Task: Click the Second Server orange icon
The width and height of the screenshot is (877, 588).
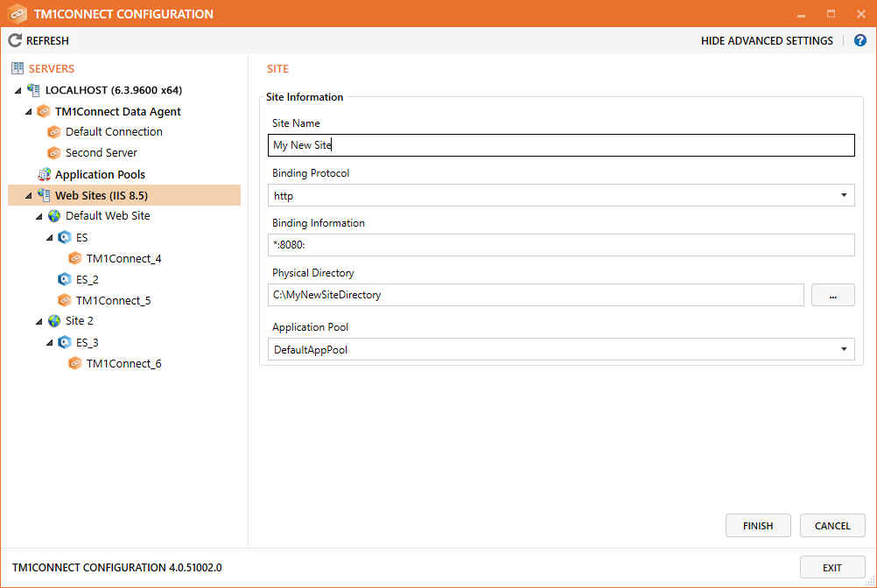Action: (54, 152)
